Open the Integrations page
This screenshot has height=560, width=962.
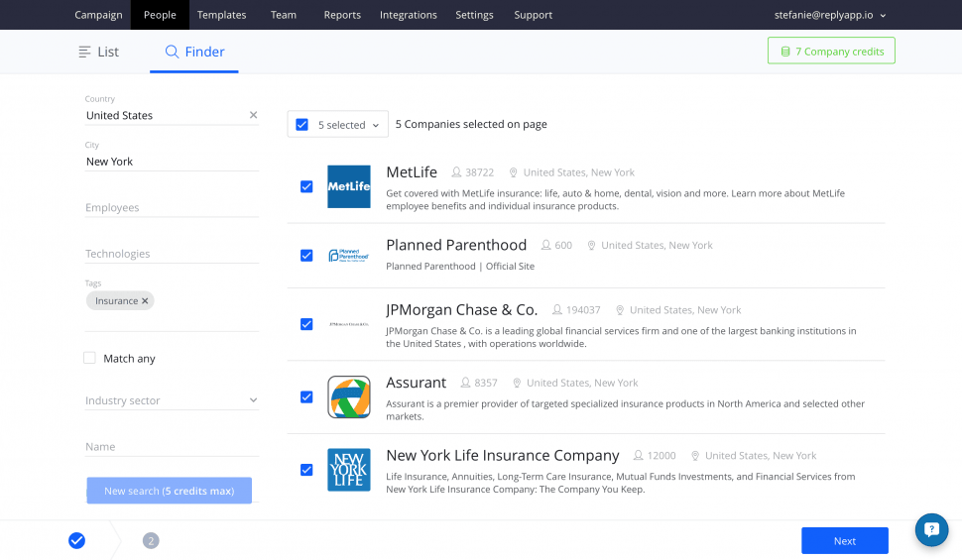pos(408,15)
